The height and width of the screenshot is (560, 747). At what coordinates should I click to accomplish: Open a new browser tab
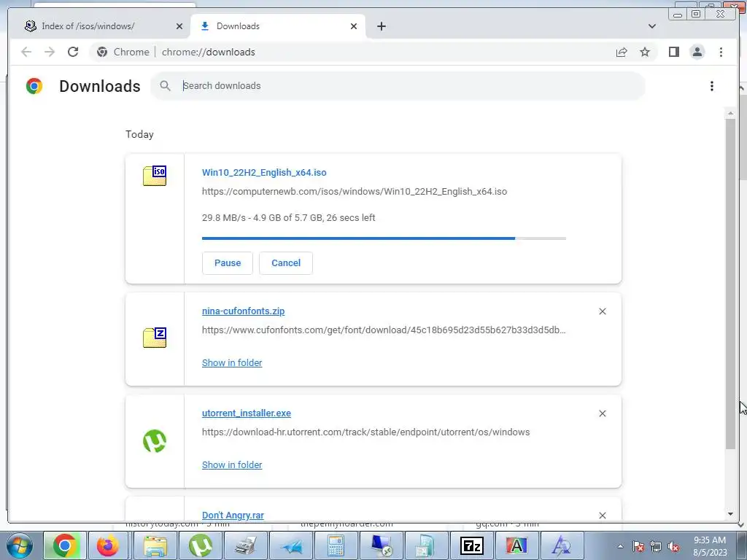coord(381,26)
